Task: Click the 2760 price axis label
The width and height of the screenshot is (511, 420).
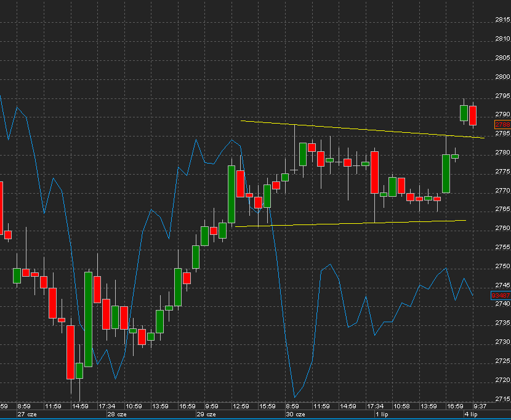Action: coord(502,228)
